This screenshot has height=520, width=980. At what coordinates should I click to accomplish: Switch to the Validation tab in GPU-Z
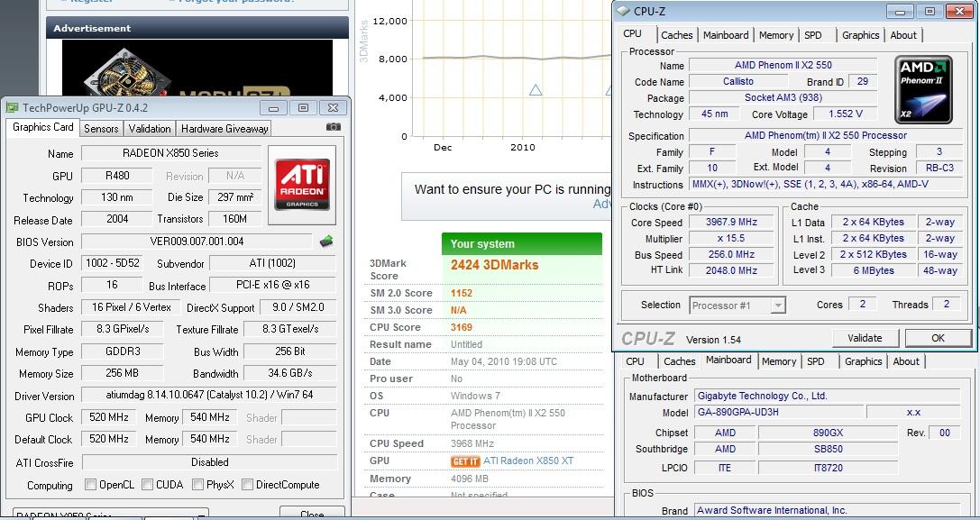pos(150,128)
